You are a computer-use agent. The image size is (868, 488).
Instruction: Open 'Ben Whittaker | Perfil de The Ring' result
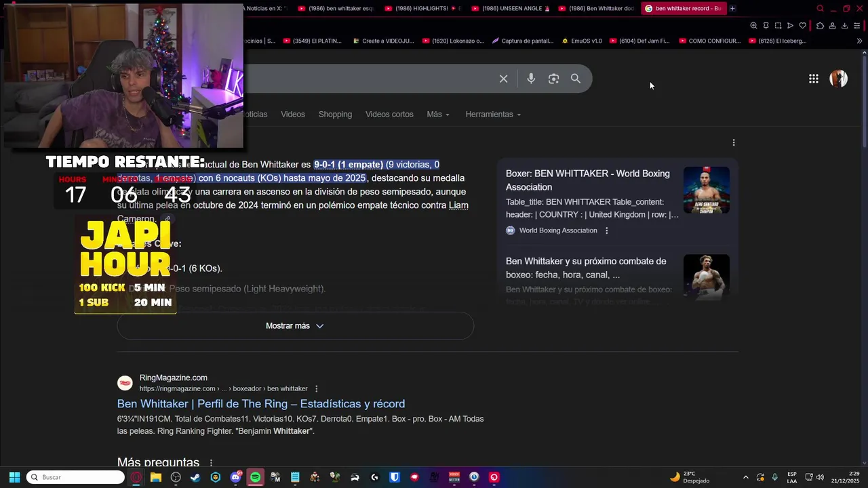pyautogui.click(x=261, y=404)
